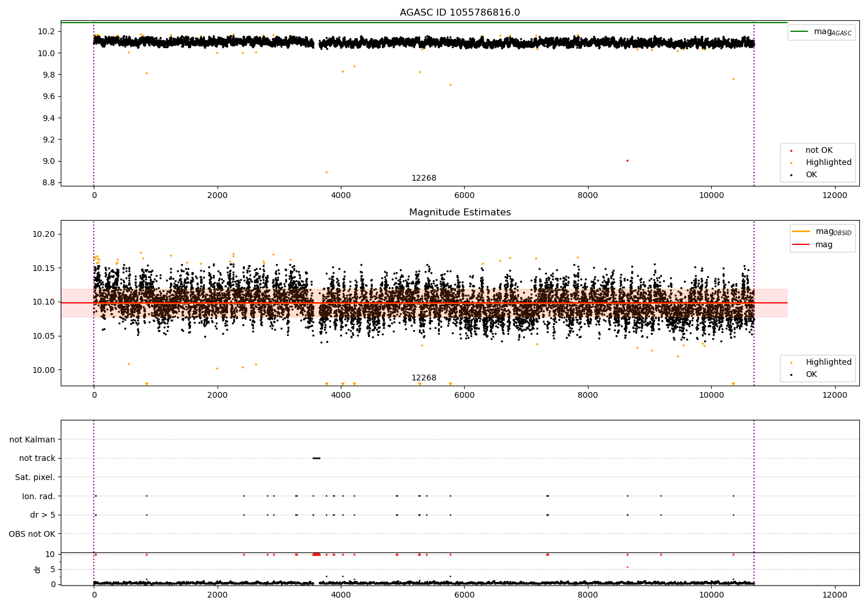The height and width of the screenshot is (608, 868).
Task: Click the 9.6 y-axis tick label
Action: click(x=49, y=96)
